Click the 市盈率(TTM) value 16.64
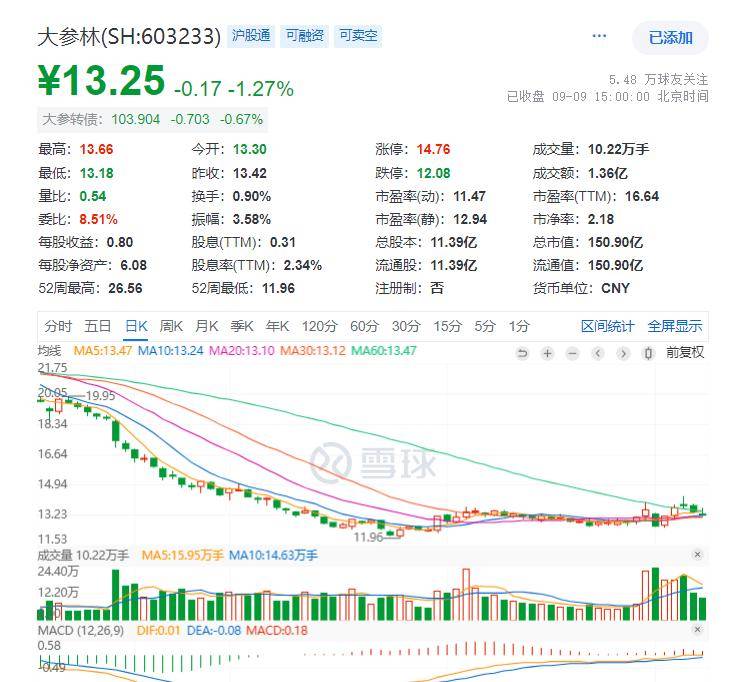 [x=642, y=196]
